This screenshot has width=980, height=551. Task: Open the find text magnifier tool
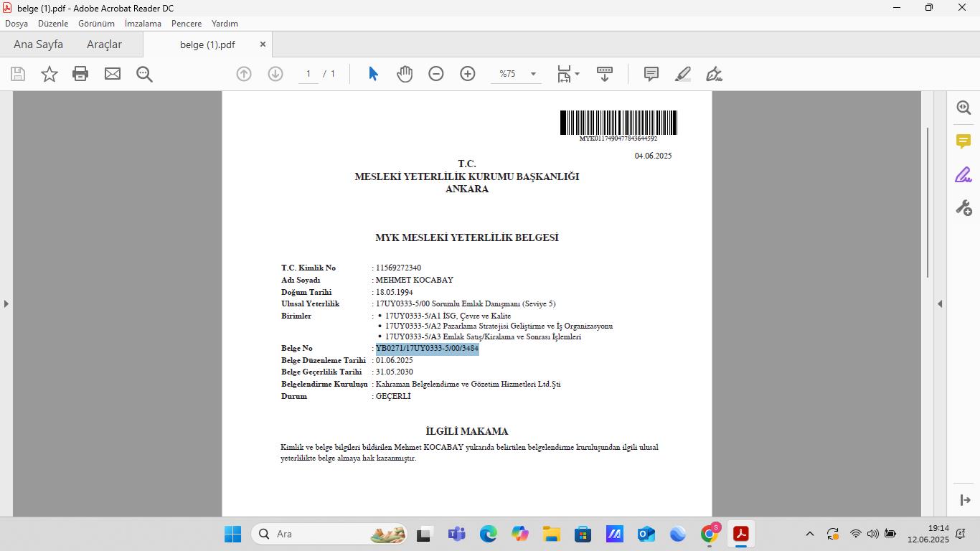tap(144, 74)
